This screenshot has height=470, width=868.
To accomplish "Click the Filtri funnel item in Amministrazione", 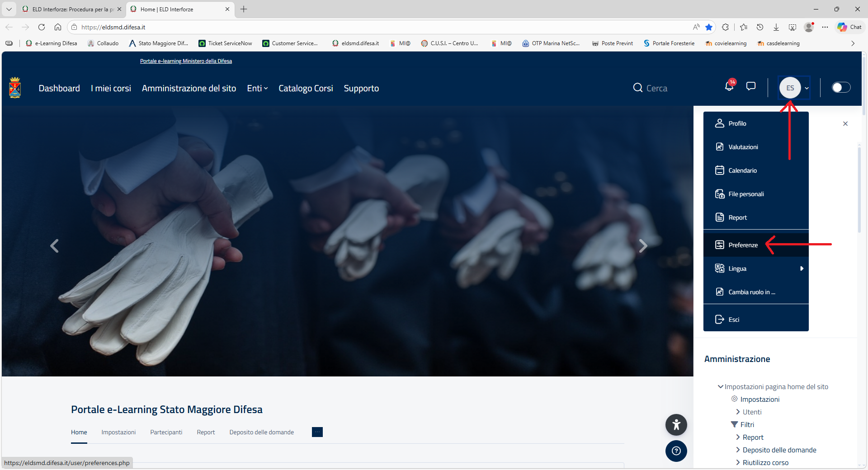I will (742, 425).
